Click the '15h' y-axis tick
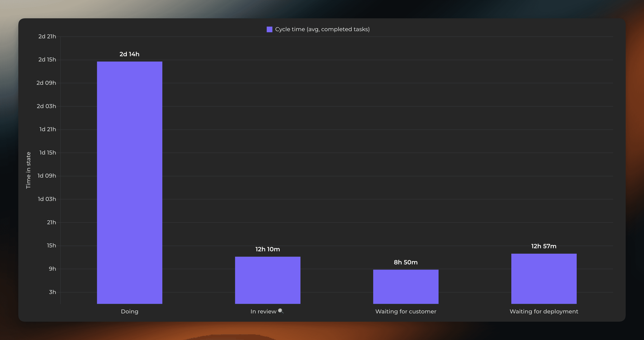 (51, 246)
